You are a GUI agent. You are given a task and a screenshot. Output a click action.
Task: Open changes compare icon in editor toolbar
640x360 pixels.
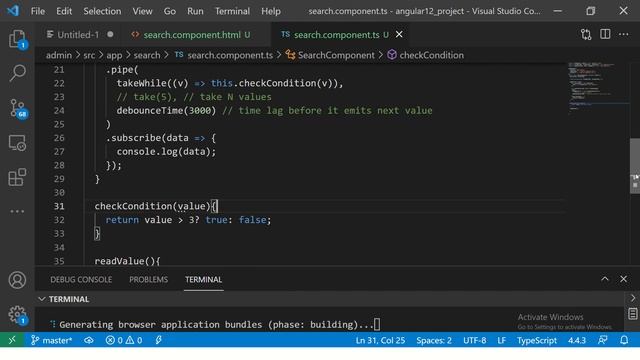click(x=586, y=35)
